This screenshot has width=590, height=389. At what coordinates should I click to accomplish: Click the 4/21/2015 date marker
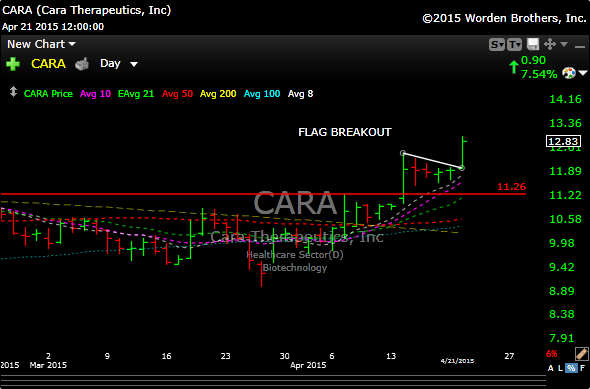click(457, 361)
